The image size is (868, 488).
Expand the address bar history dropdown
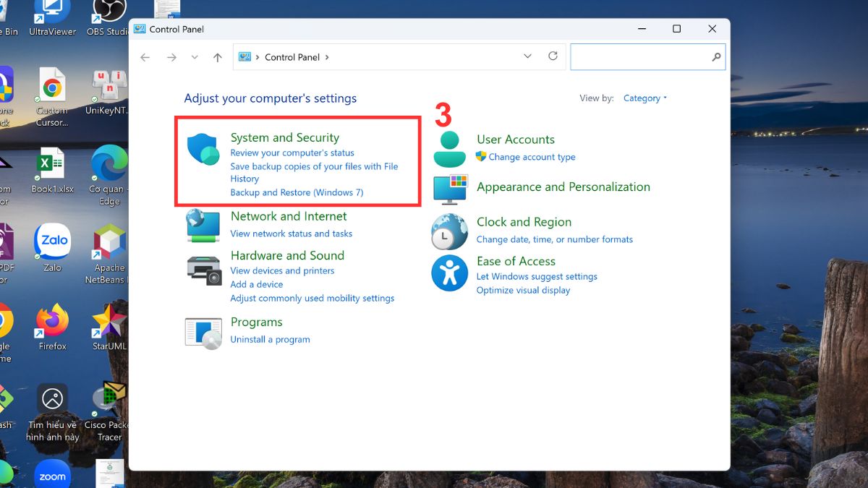(x=527, y=56)
